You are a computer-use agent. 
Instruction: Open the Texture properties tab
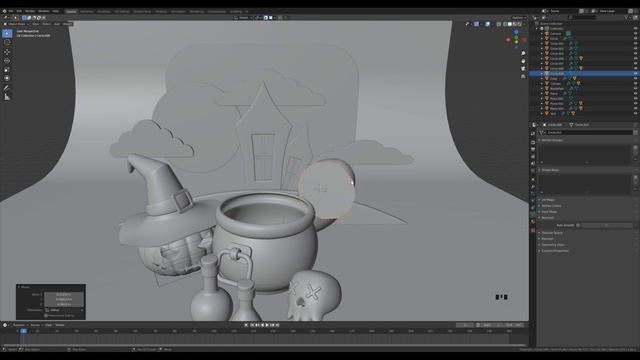pos(533,230)
